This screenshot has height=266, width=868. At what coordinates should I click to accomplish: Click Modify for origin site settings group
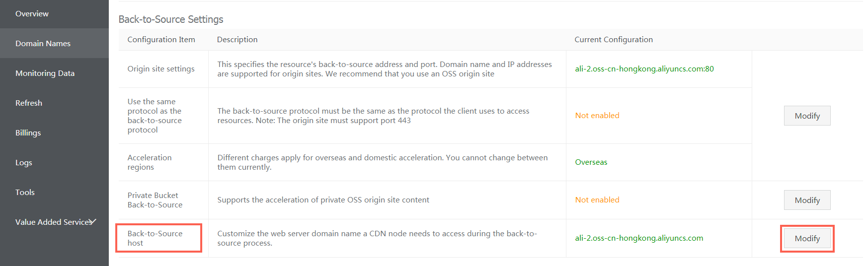807,116
